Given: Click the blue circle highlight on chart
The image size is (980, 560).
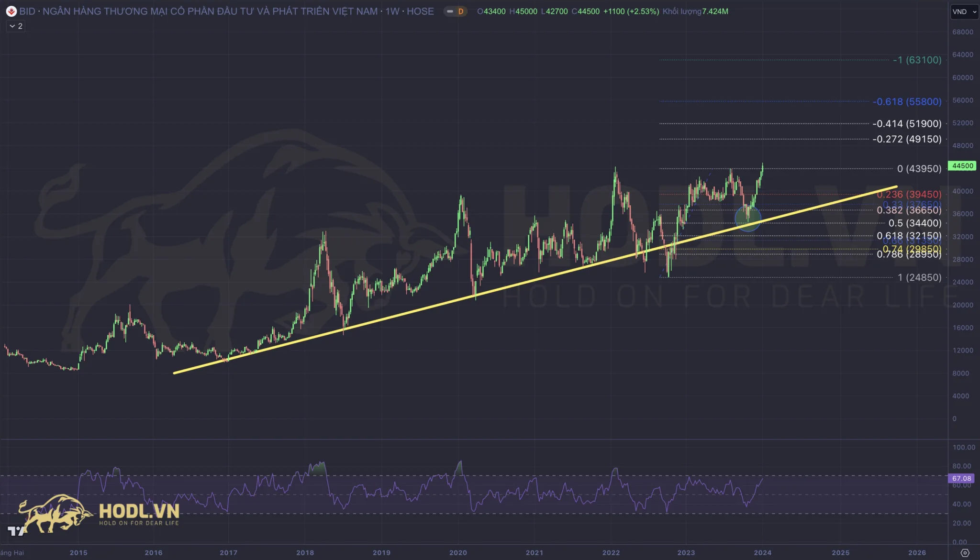Looking at the screenshot, I should click(x=747, y=219).
